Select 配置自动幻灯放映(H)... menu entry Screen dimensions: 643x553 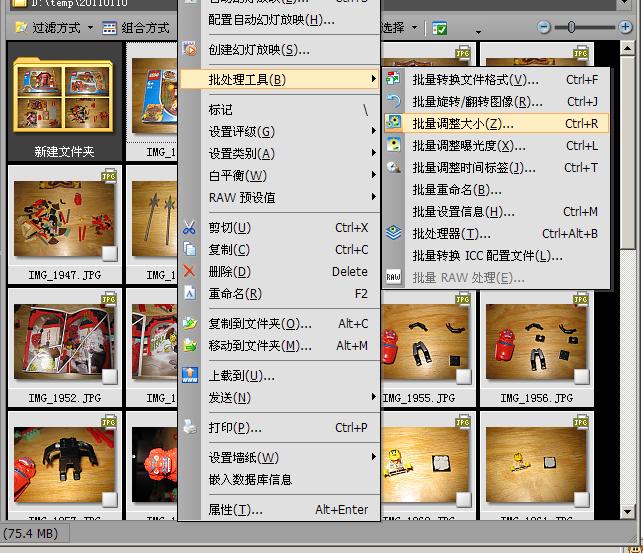click(x=280, y=20)
